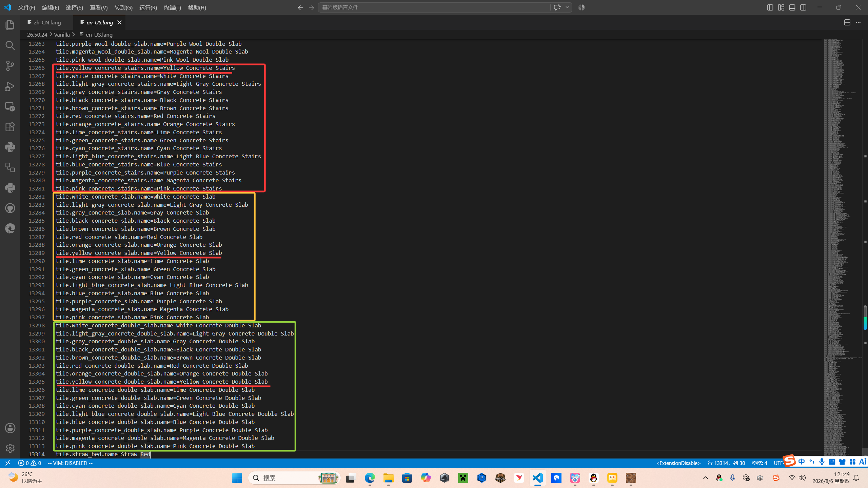Open the Windows Start menu
The height and width of the screenshot is (488, 868).
[x=237, y=478]
